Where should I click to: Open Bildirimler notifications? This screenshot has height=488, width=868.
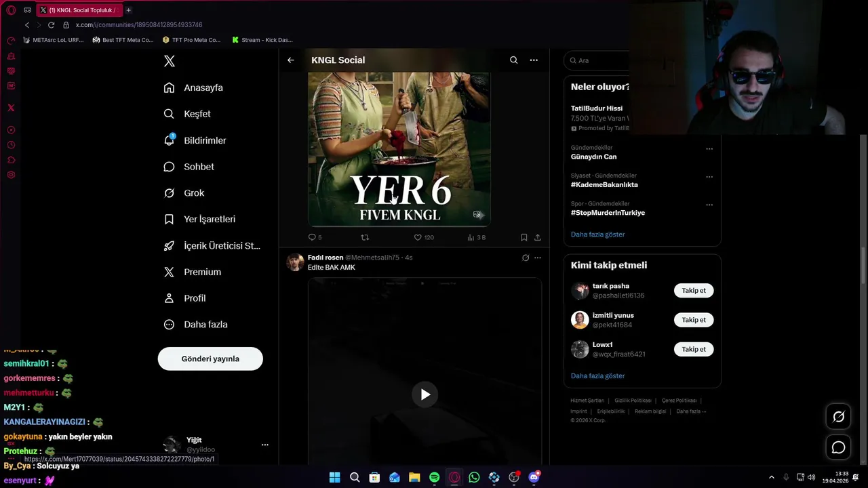coord(195,140)
